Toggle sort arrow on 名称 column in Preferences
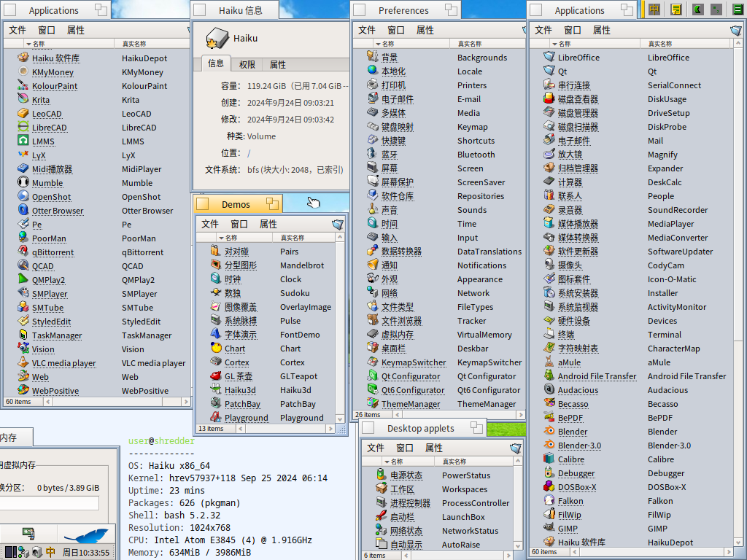 click(x=379, y=44)
